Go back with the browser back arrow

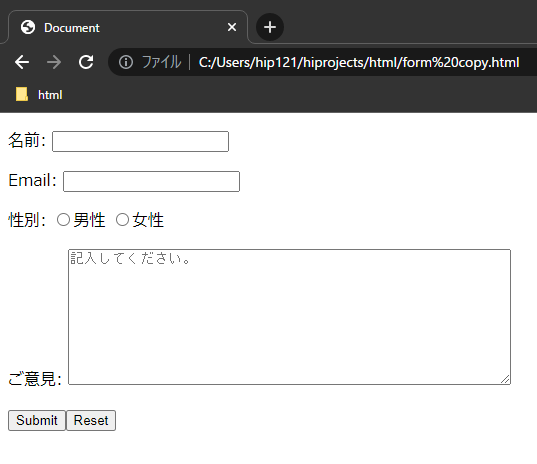22,62
